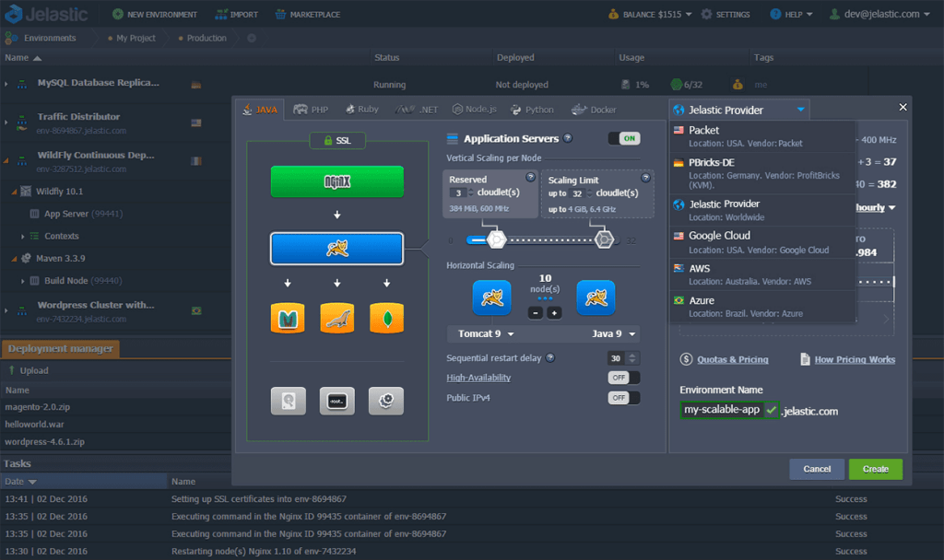This screenshot has height=560, width=944.
Task: Increase node count with plus button
Action: (554, 313)
